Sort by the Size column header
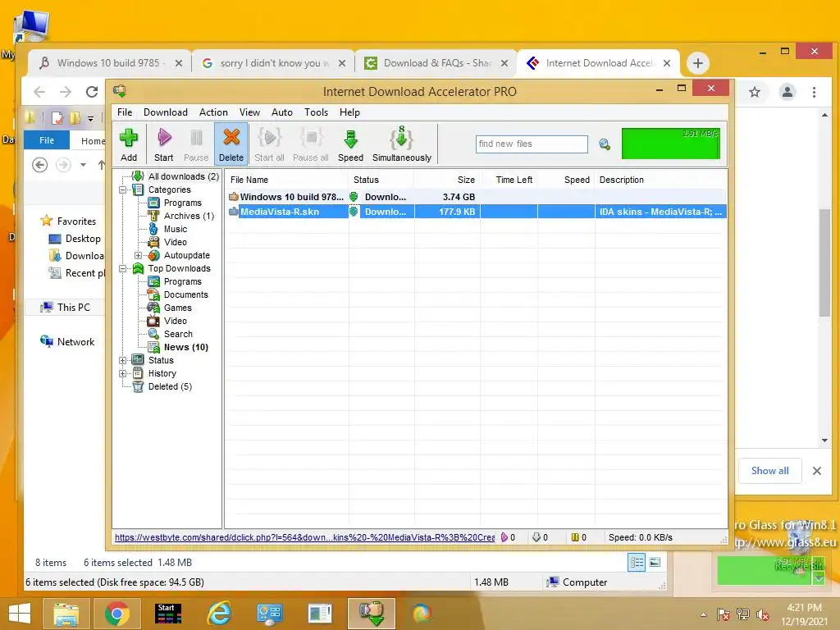840x630 pixels. [447, 180]
